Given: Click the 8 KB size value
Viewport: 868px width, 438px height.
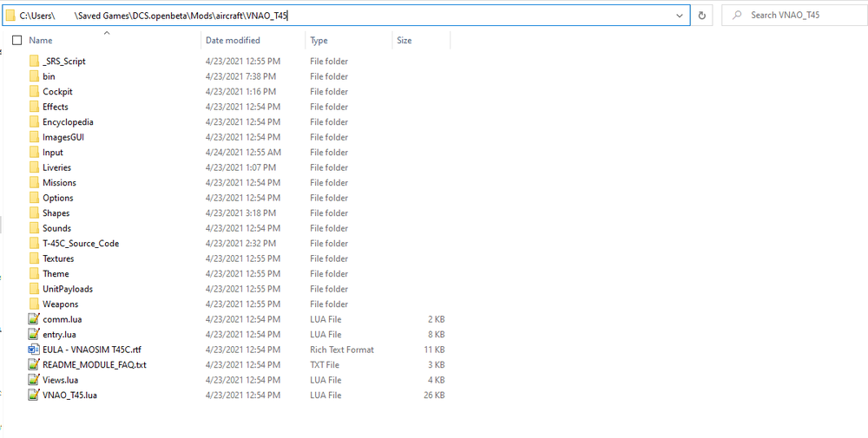Looking at the screenshot, I should (436, 335).
